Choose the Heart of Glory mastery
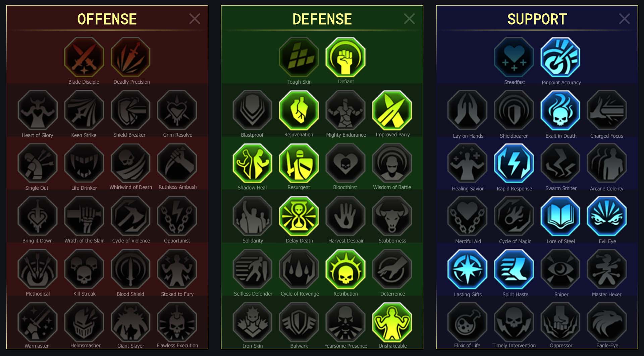644x356 pixels. 38,110
